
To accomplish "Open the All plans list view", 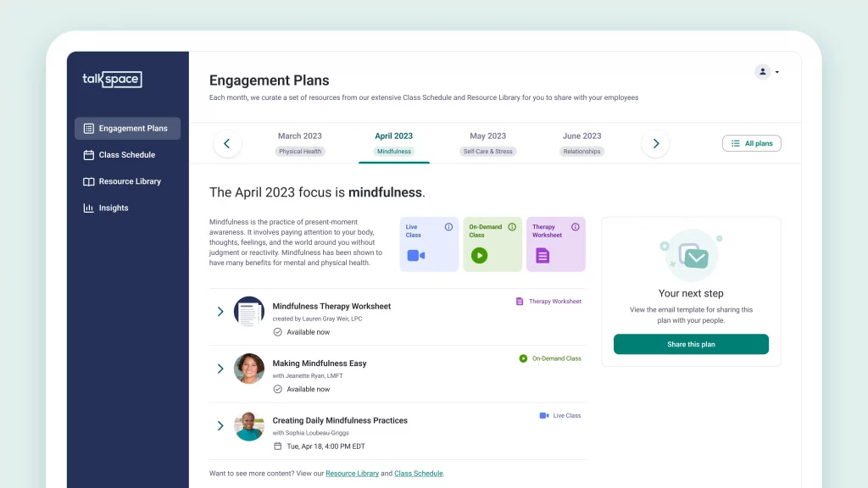I will (751, 143).
